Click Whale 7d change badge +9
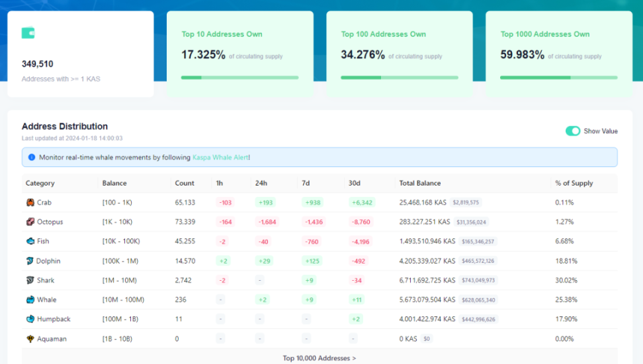 click(x=309, y=300)
